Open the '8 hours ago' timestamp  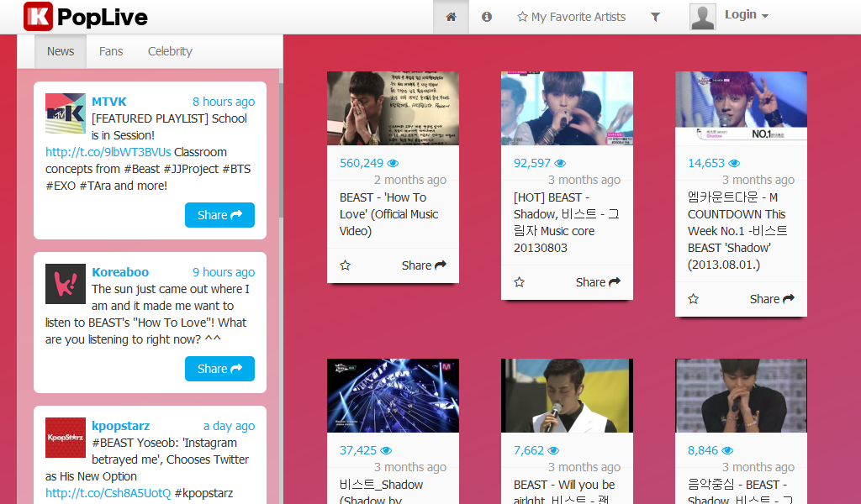[224, 102]
